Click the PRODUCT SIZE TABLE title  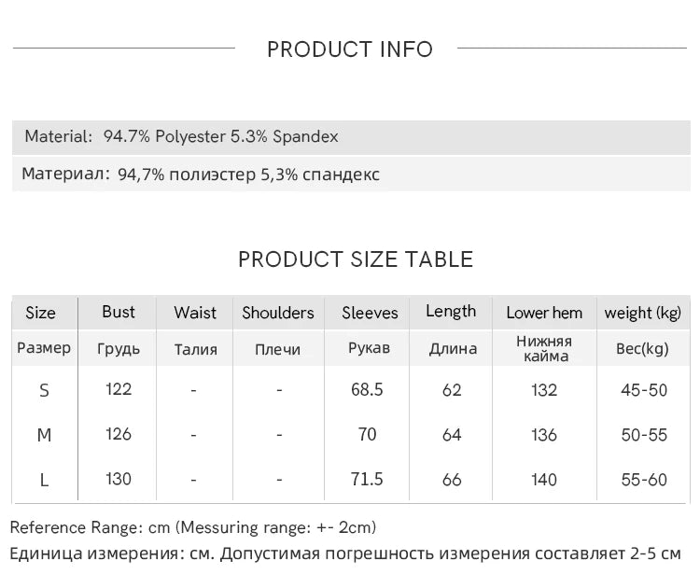coord(356,259)
